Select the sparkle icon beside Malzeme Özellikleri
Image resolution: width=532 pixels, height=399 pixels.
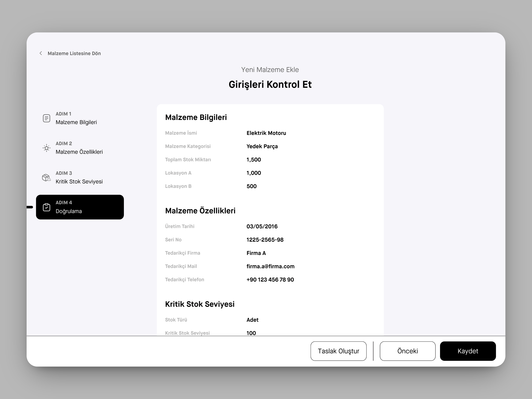[46, 148]
